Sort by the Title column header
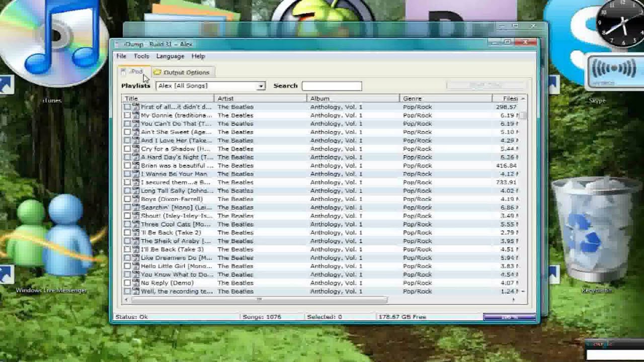The width and height of the screenshot is (644, 362). 168,99
